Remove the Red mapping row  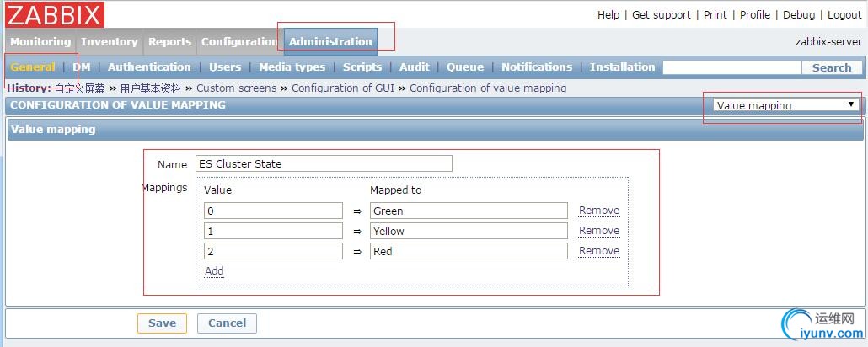[x=599, y=251]
